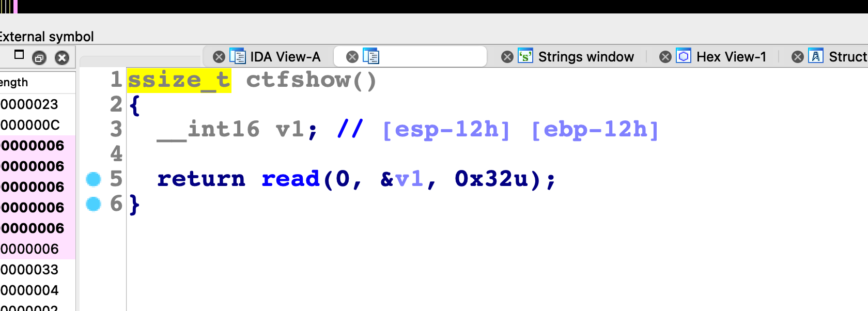This screenshot has height=311, width=868.
Task: Click the [esp-12h] comment
Action: click(446, 130)
